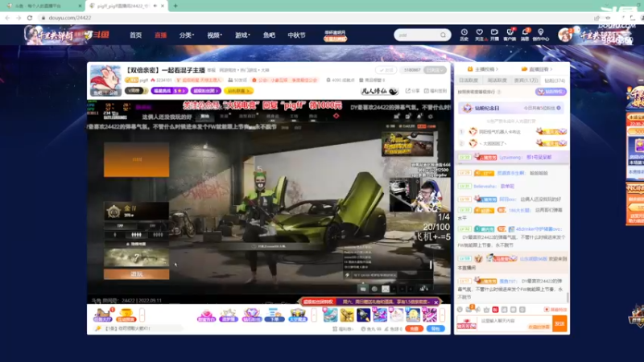The width and height of the screenshot is (644, 362).
Task: Open 主播投稿 link in the chat panel
Action: point(483,69)
